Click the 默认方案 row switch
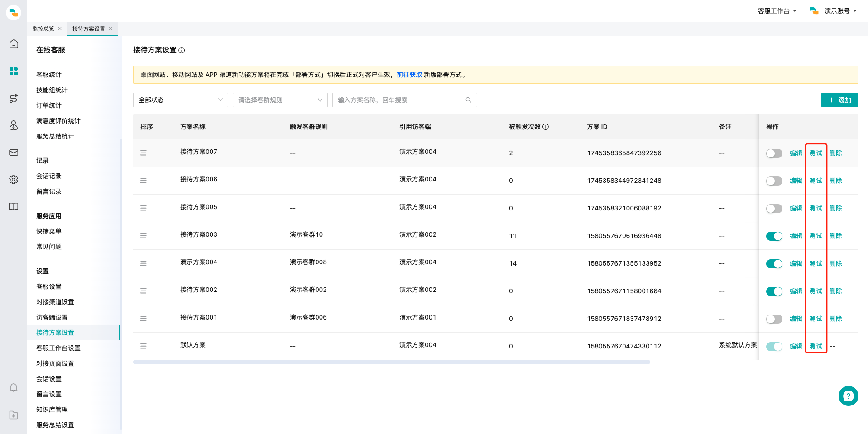This screenshot has width=868, height=434. 774,347
